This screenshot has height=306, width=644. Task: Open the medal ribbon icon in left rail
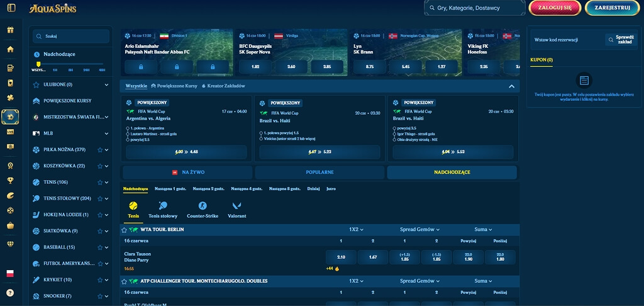click(x=10, y=166)
